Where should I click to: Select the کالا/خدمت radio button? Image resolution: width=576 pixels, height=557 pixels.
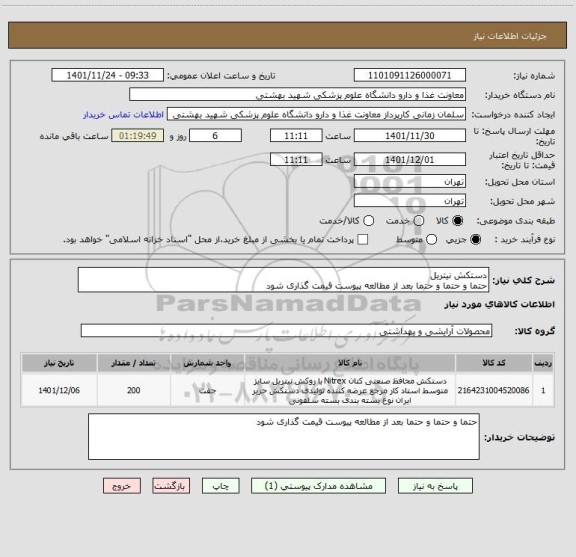(x=368, y=221)
